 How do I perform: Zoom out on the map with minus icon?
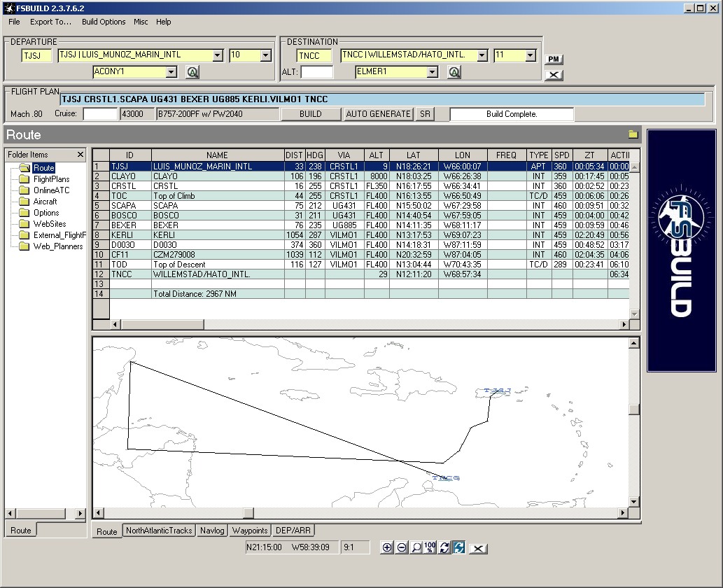(x=402, y=547)
